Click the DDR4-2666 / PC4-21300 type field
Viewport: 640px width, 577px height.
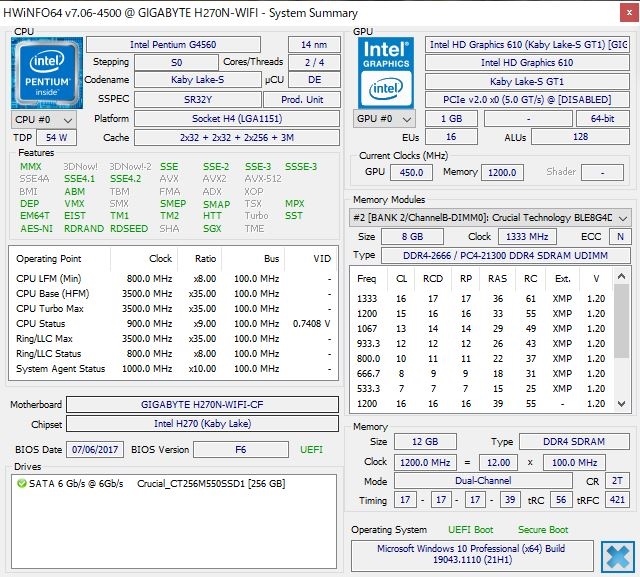point(506,255)
